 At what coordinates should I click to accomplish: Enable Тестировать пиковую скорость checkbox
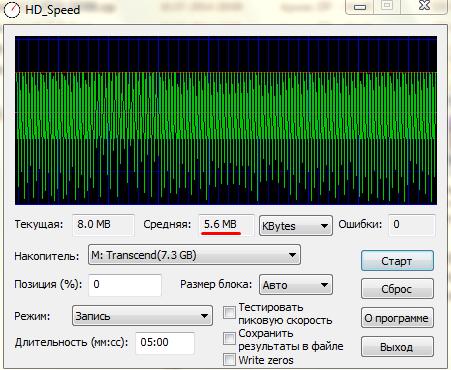(229, 313)
